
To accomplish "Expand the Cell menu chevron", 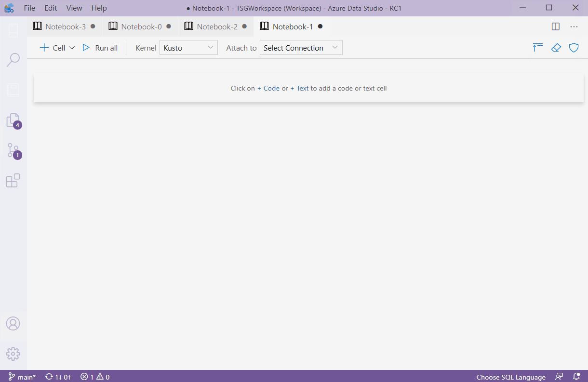I will pyautogui.click(x=71, y=47).
